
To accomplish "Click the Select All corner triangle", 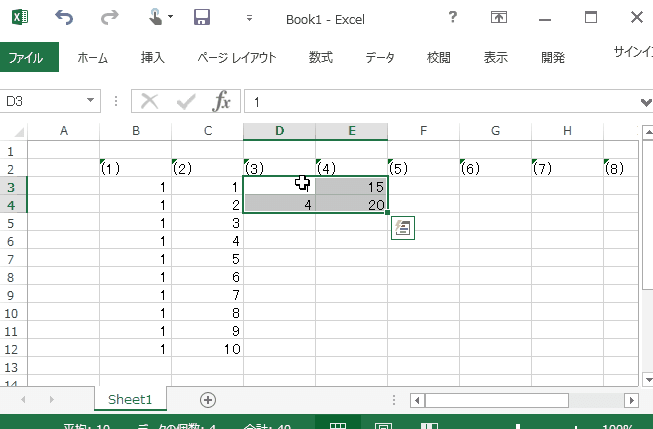I will (20, 132).
